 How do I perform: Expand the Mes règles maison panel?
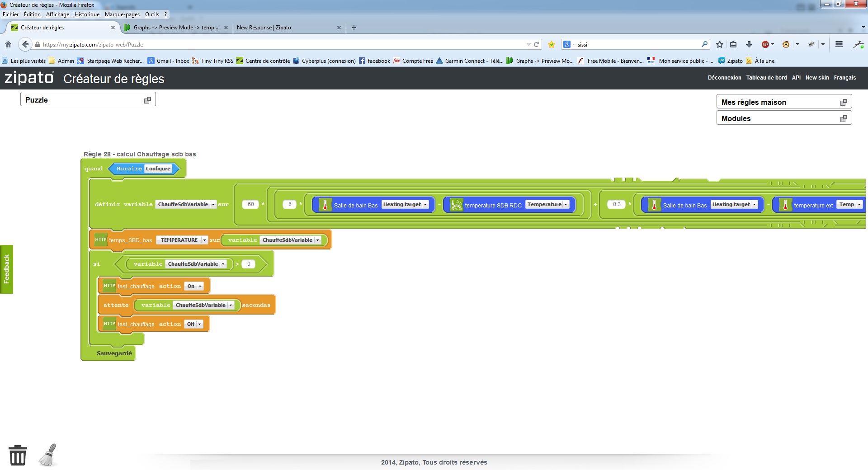[843, 102]
